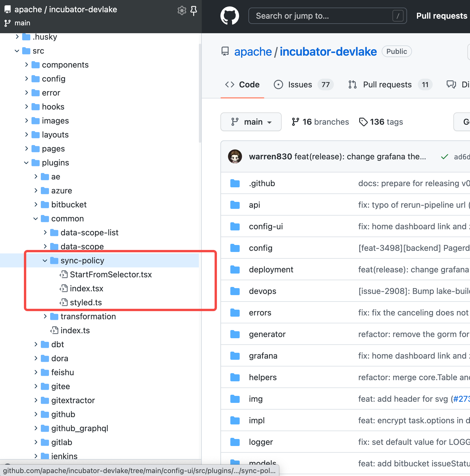Pin the Octotree sidebar
470x476 pixels.
tap(194, 10)
